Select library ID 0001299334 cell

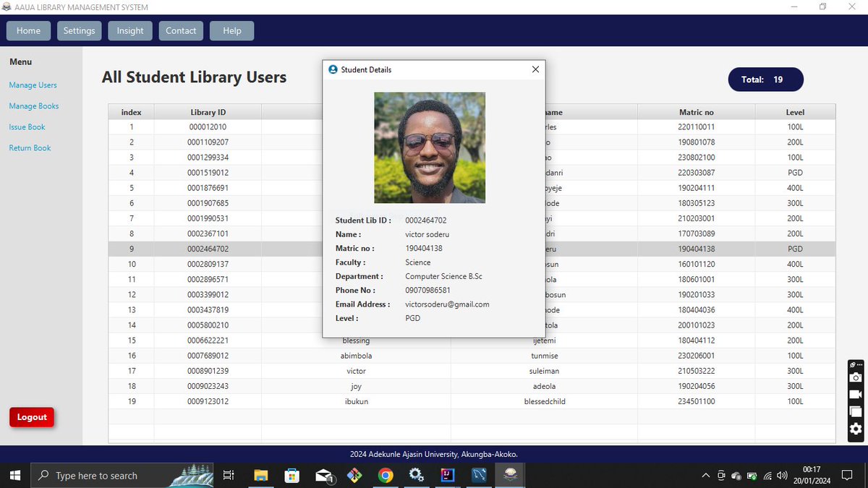tap(208, 157)
